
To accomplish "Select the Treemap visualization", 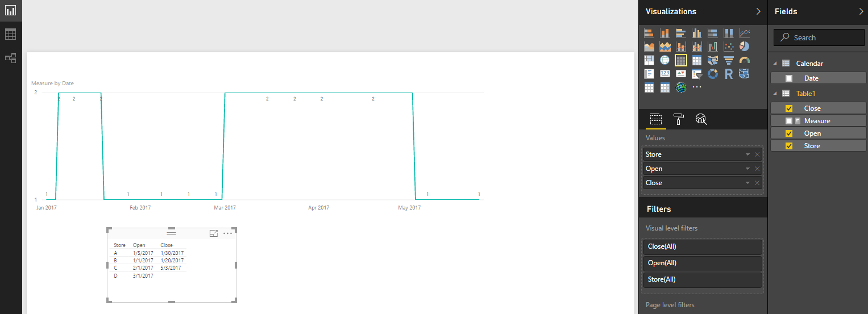I will pos(649,60).
